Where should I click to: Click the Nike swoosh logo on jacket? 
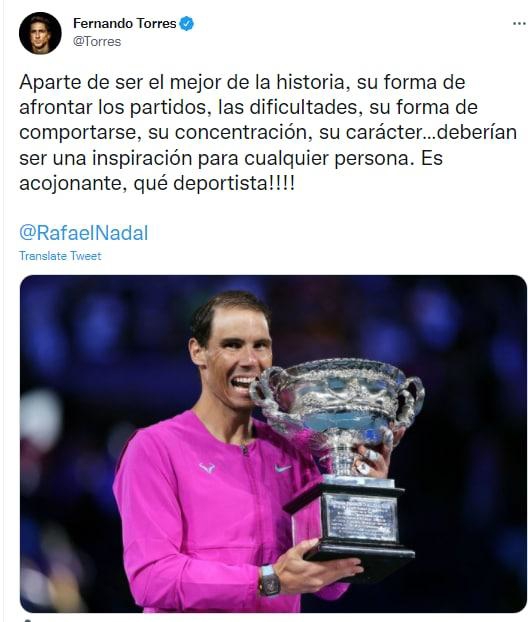(283, 469)
